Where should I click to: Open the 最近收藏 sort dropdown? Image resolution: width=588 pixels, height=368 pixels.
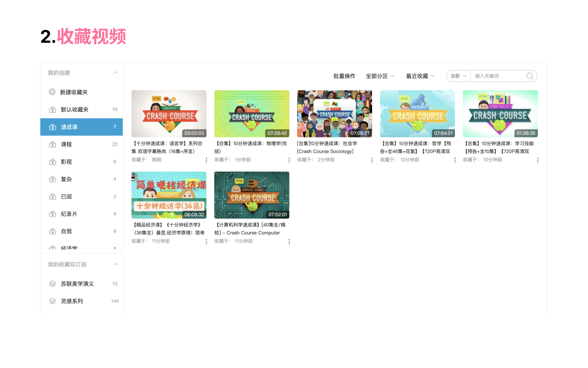(x=420, y=76)
